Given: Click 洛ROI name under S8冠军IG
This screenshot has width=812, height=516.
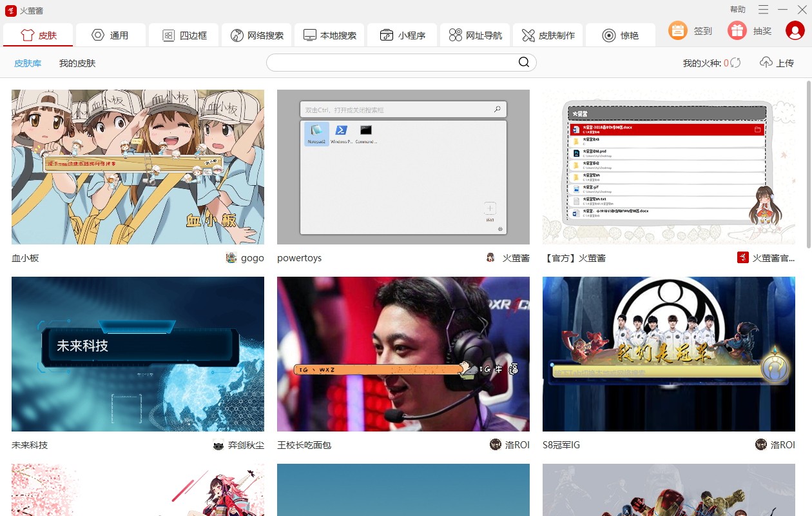Looking at the screenshot, I should click(x=783, y=445).
